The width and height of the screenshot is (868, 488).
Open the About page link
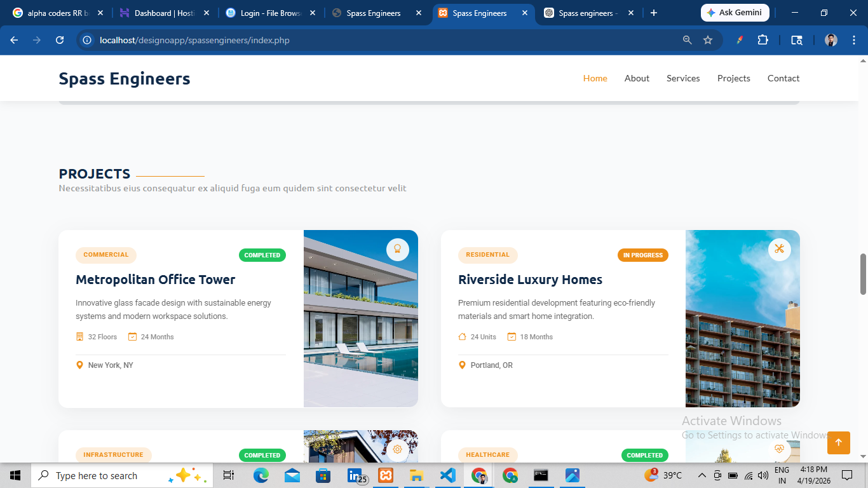pos(637,78)
